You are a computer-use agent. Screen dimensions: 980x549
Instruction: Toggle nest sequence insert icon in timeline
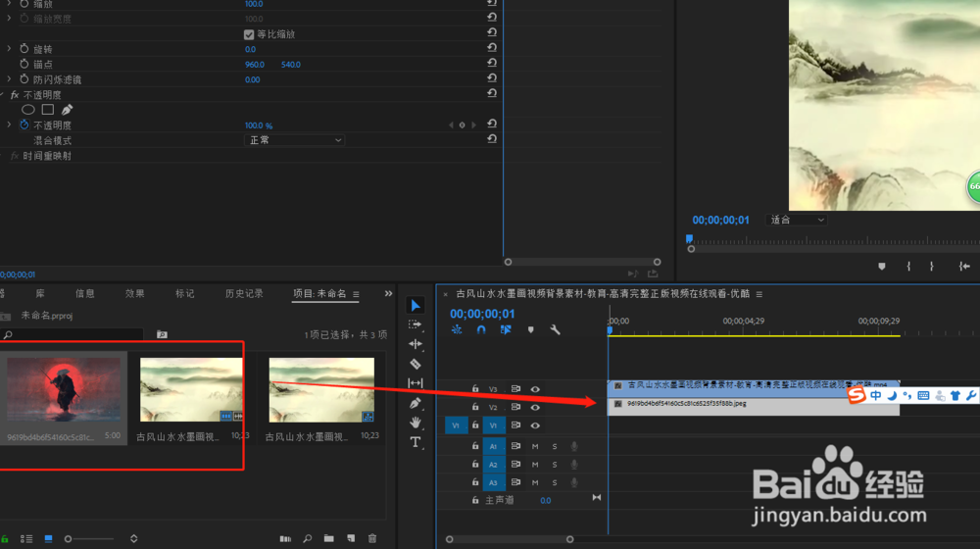[457, 329]
